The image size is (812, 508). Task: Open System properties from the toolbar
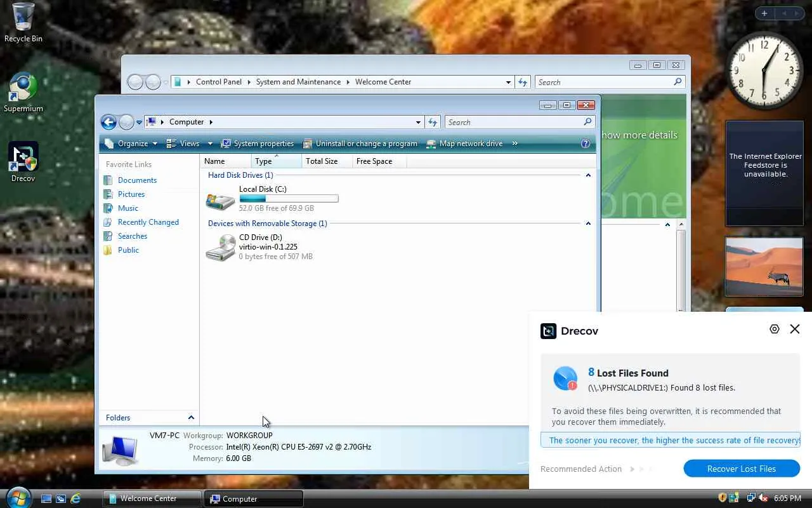pos(257,144)
